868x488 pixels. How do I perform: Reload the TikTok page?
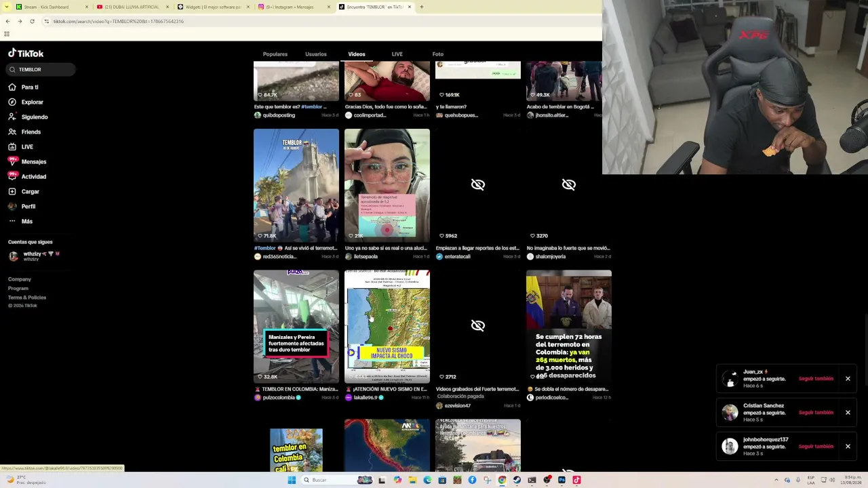tap(32, 21)
